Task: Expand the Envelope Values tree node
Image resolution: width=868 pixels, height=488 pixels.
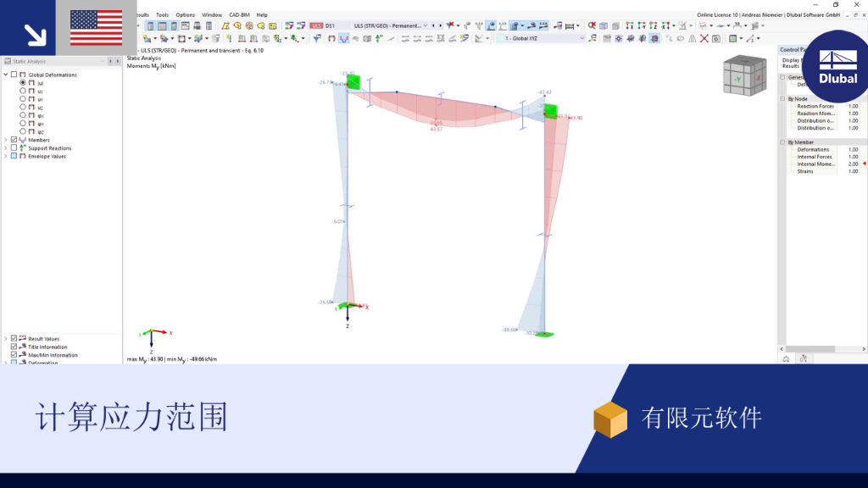Action: click(6, 156)
